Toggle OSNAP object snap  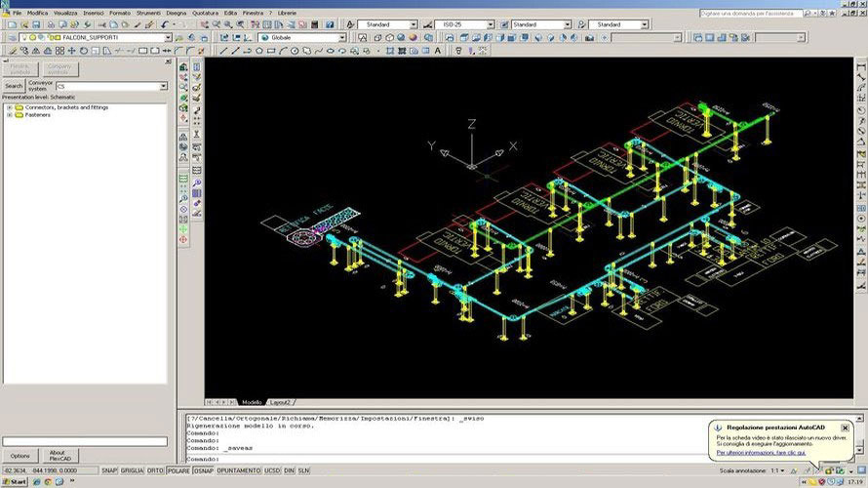pos(203,470)
